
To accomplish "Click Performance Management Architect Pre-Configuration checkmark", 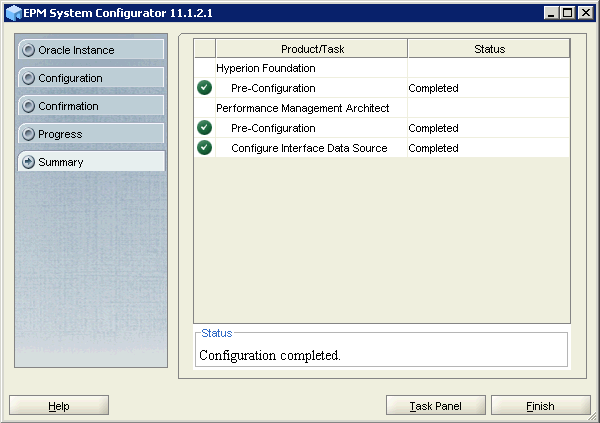I will (x=205, y=128).
